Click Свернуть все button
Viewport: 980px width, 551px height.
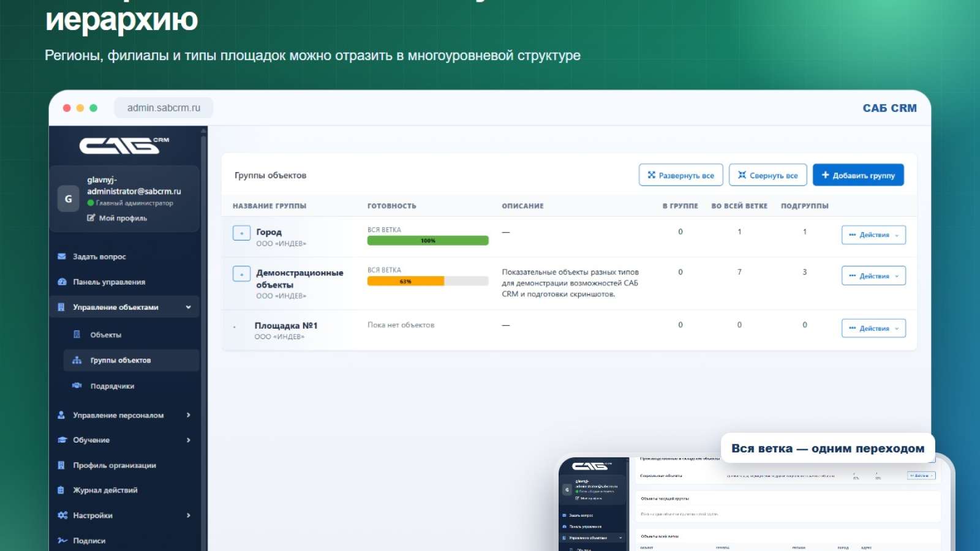pos(768,175)
